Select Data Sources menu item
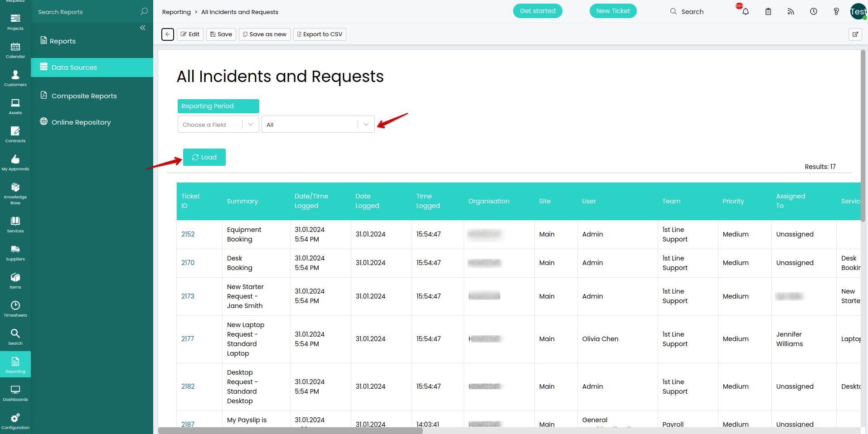Viewport: 868px width, 434px height. click(74, 68)
